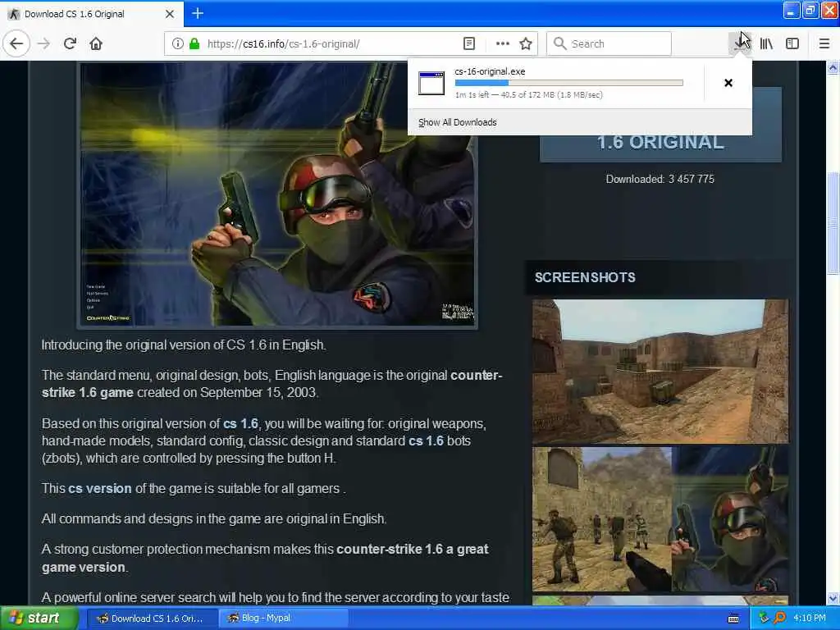Image resolution: width=840 pixels, height=630 pixels.
Task: Switch to Blog - Mypal taskbar window
Action: (284, 619)
